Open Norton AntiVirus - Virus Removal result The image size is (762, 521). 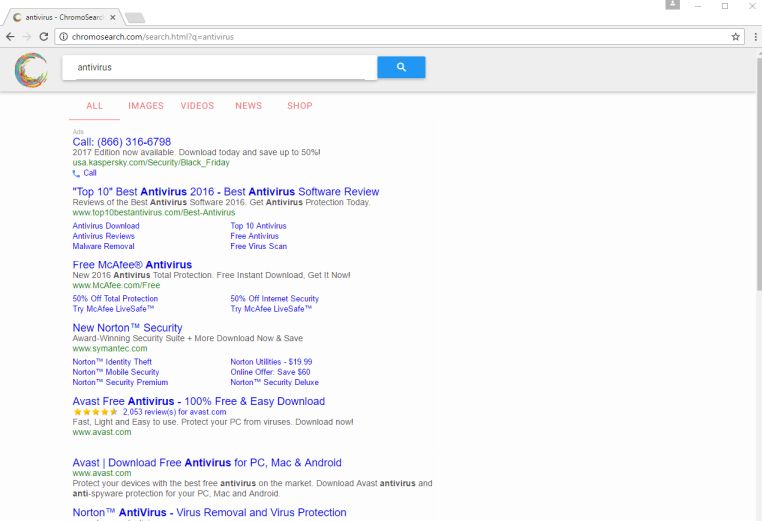(x=209, y=512)
